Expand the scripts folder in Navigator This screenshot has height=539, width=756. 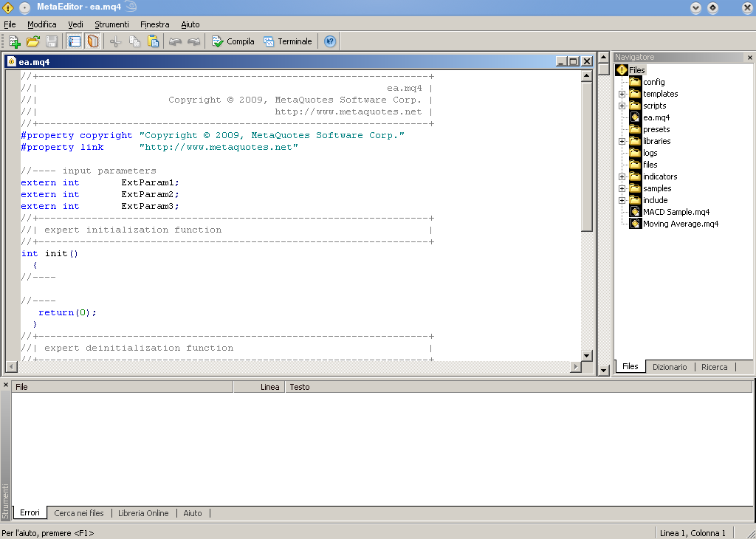coord(622,106)
